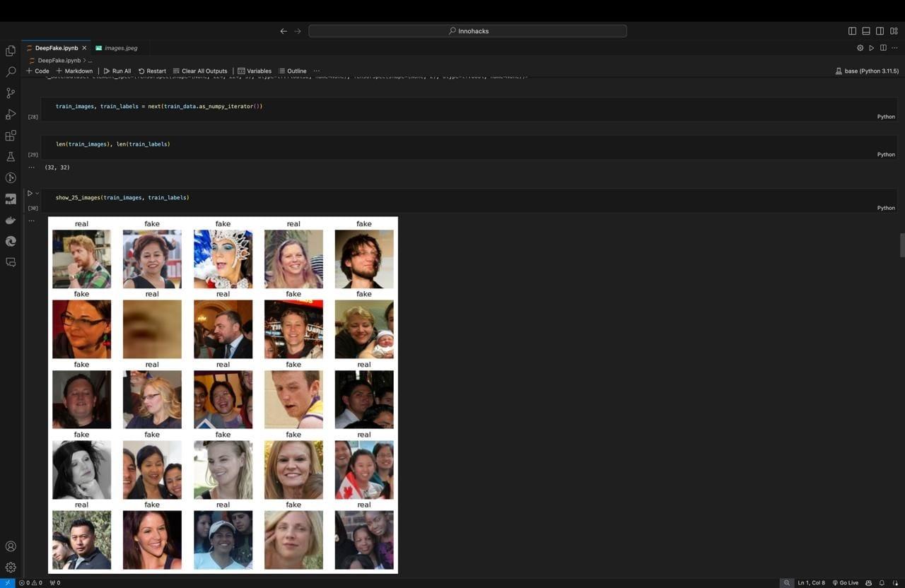The height and width of the screenshot is (588, 905).
Task: Click the Innohacks command center search box
Action: (x=467, y=31)
